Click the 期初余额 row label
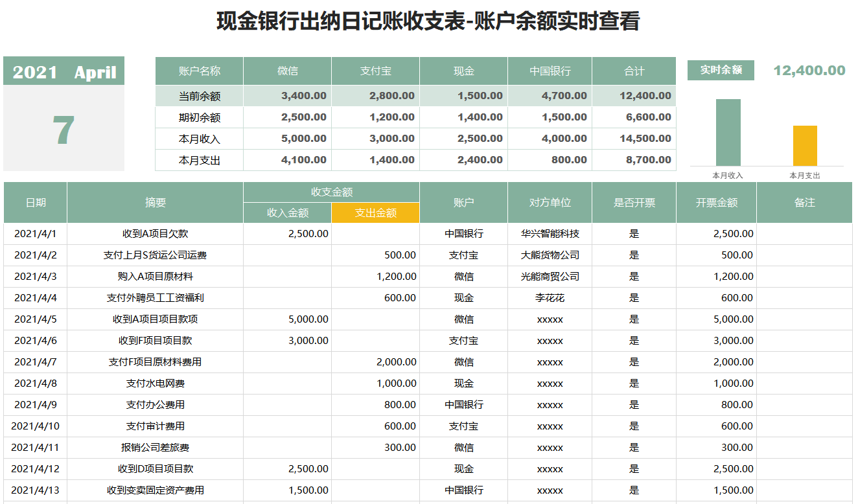Screen dimensions: 858x504 (x=199, y=117)
